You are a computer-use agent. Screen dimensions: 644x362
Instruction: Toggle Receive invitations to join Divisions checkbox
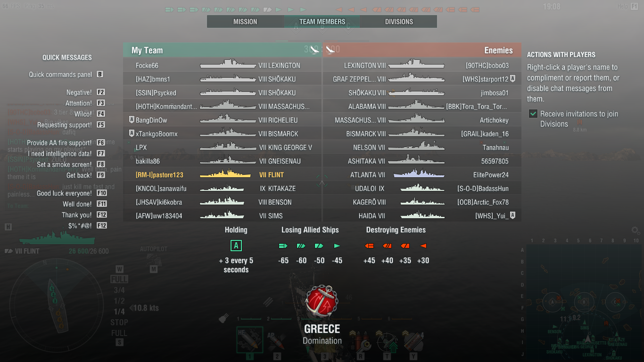[533, 114]
